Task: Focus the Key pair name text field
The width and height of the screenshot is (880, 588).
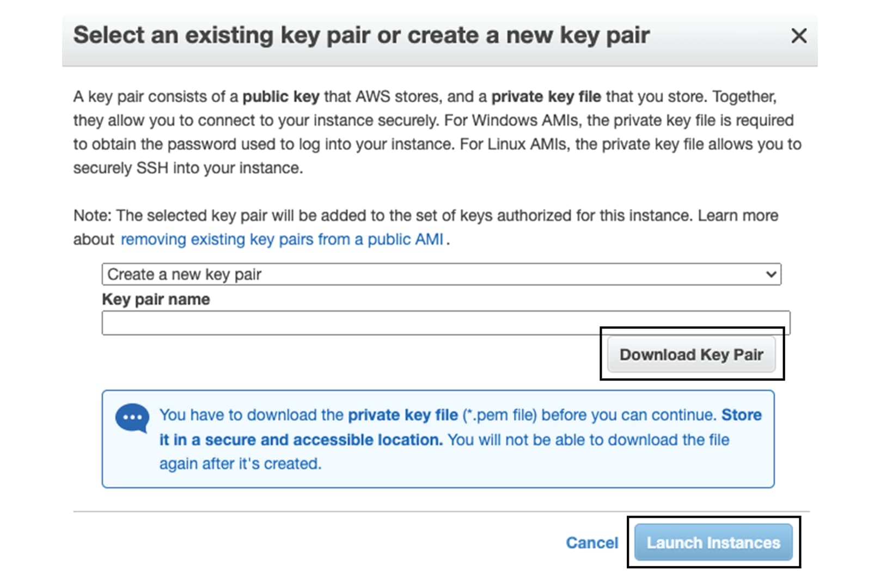Action: point(445,323)
